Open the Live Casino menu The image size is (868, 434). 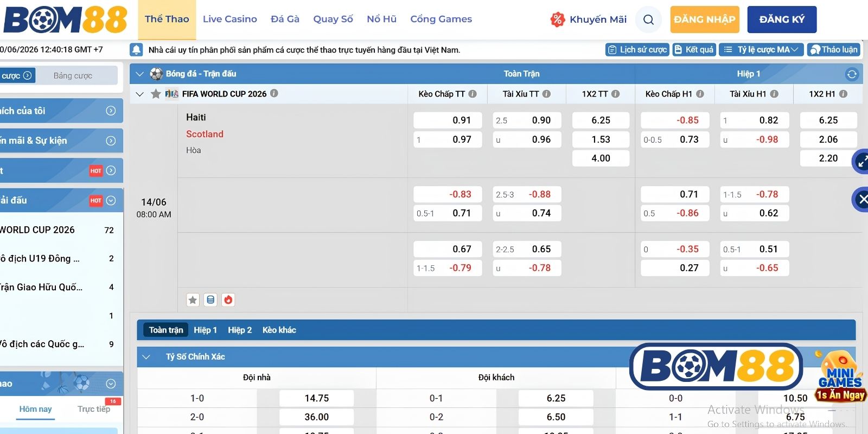click(x=230, y=19)
